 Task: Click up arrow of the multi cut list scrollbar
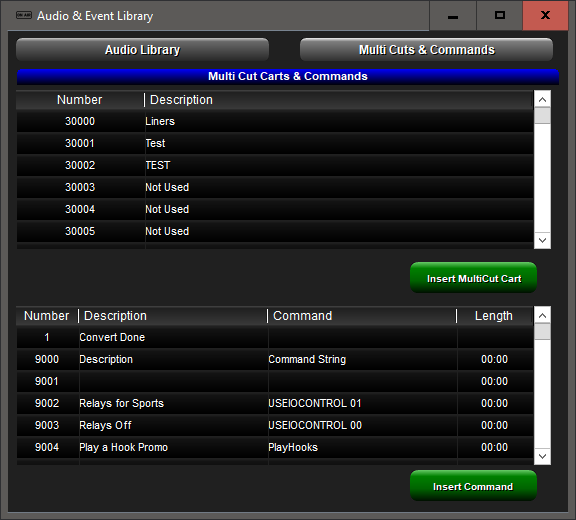point(542,99)
